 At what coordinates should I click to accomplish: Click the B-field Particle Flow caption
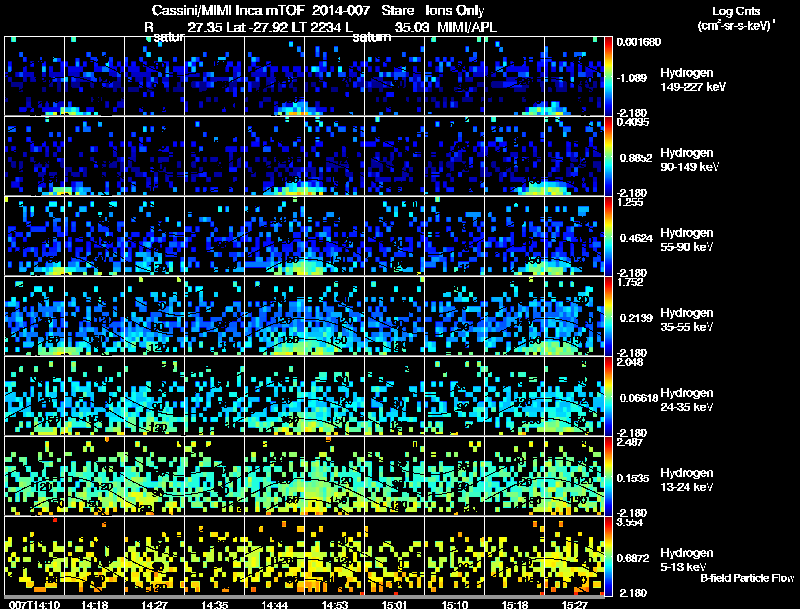pos(747,578)
